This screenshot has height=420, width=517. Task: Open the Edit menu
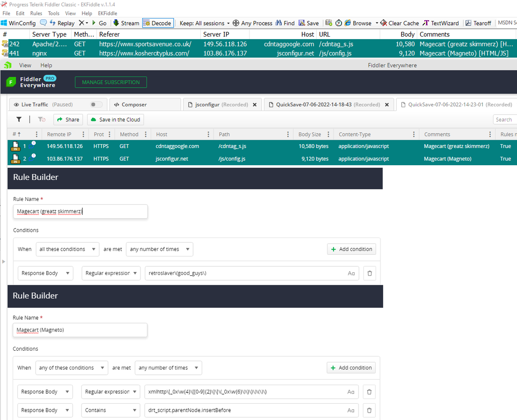[x=20, y=13]
